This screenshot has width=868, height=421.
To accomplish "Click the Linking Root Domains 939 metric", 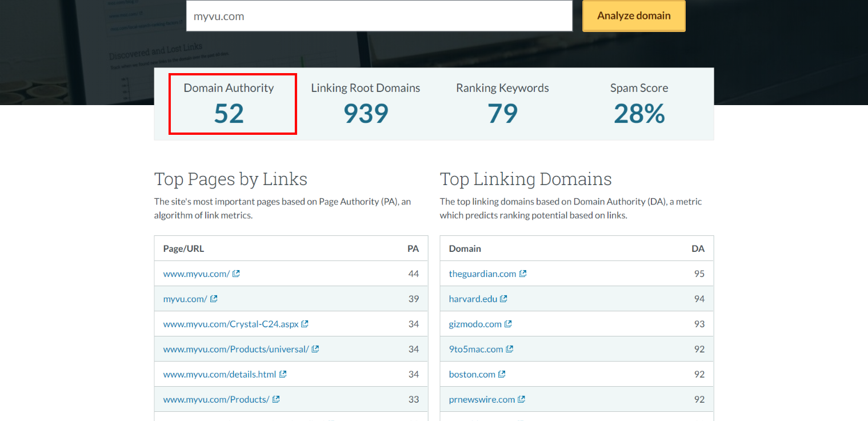I will click(366, 113).
